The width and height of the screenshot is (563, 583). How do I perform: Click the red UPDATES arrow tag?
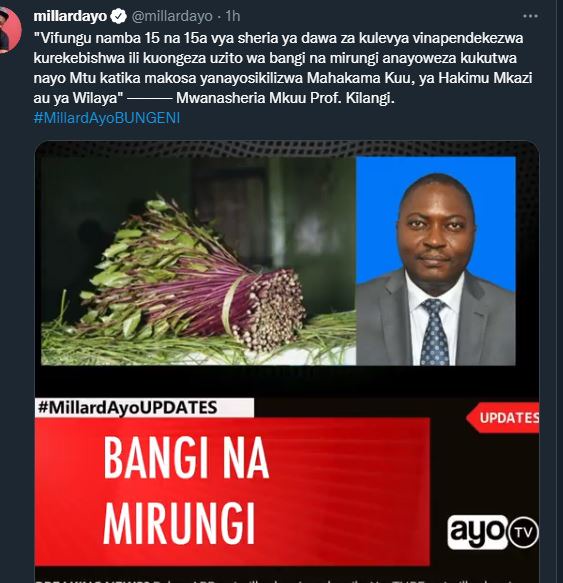coord(503,418)
